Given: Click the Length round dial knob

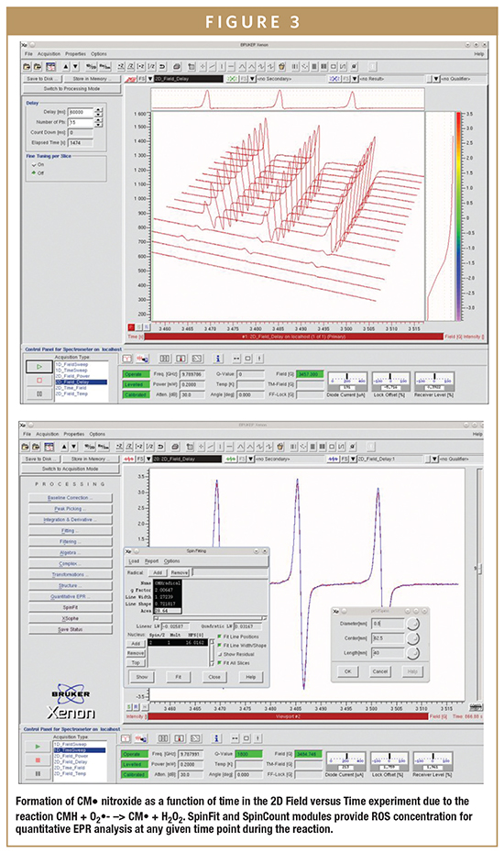Looking at the screenshot, I should click(413, 652).
